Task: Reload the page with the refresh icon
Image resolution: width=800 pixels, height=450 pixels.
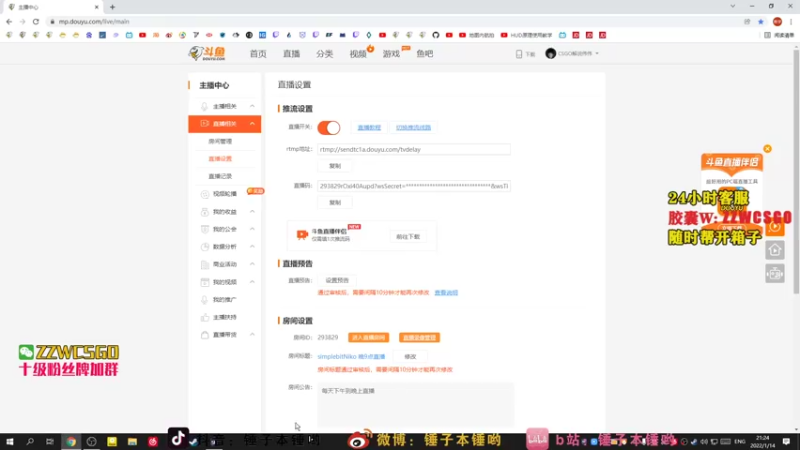Action: coord(36,21)
